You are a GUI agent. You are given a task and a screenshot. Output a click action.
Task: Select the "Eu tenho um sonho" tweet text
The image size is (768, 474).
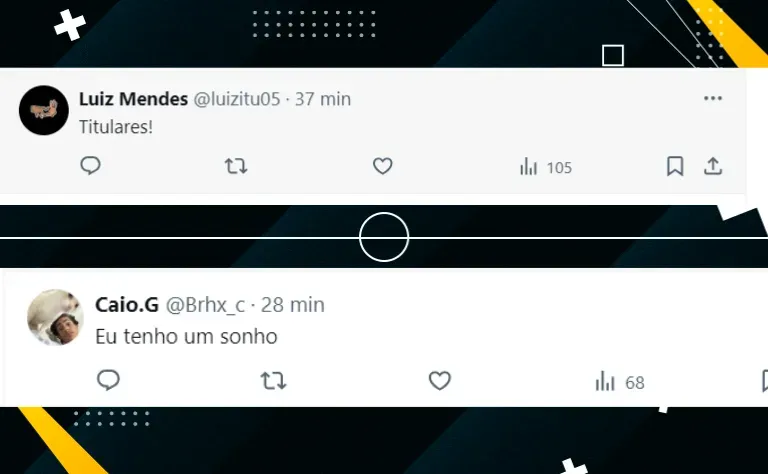[x=186, y=336]
